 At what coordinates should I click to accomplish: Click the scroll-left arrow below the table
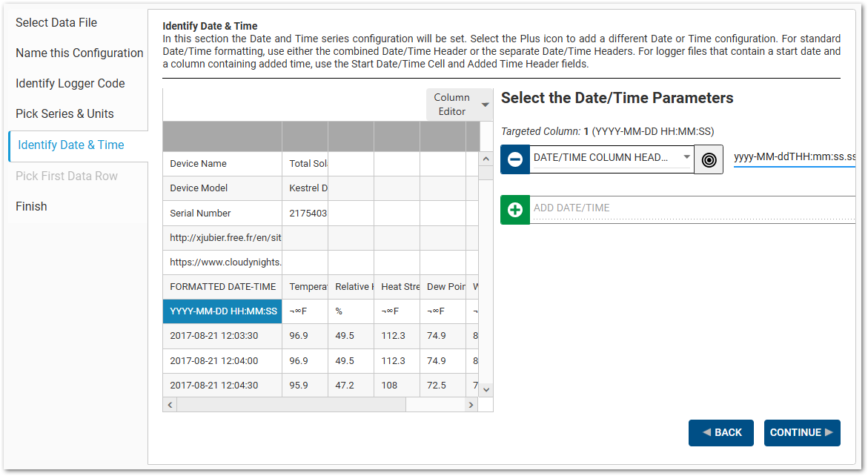[170, 404]
